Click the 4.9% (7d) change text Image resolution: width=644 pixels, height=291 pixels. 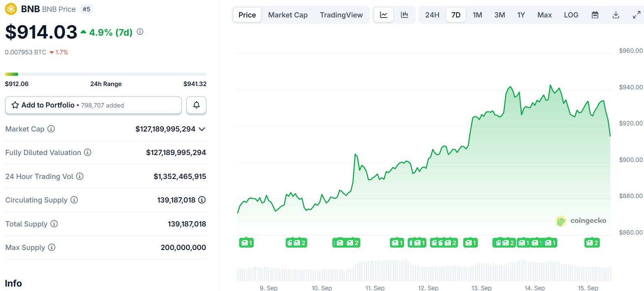click(x=111, y=32)
